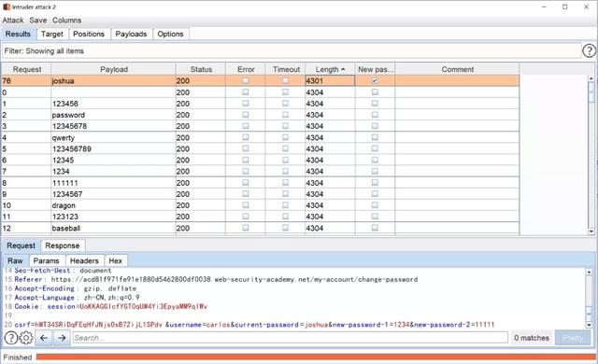Open search settings gear icon
The image size is (598, 364).
(x=26, y=338)
